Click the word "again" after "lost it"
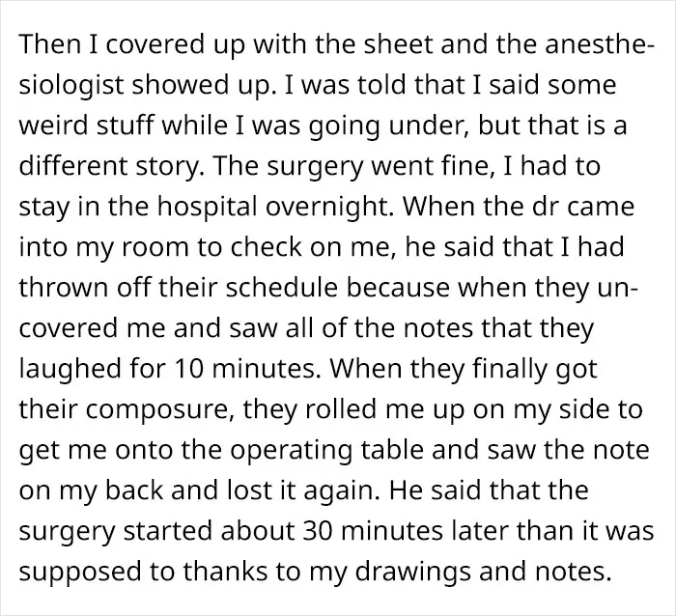676x616 pixels. click(342, 491)
